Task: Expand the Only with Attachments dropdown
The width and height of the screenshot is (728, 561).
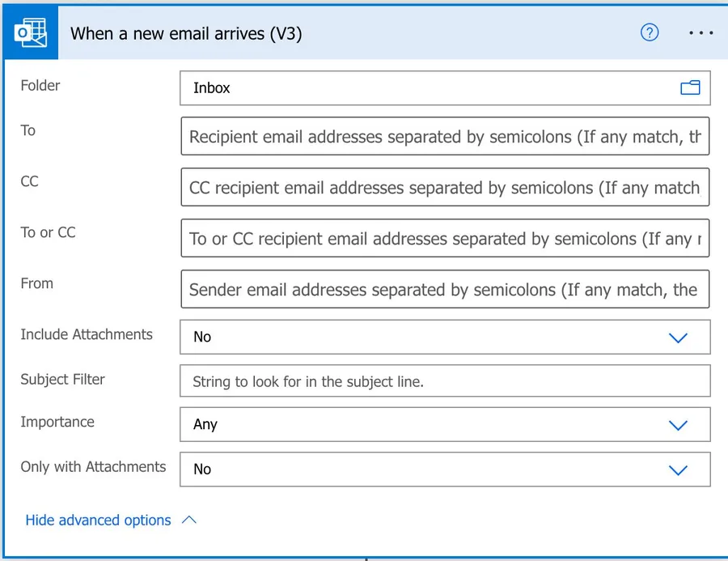Action: 678,470
